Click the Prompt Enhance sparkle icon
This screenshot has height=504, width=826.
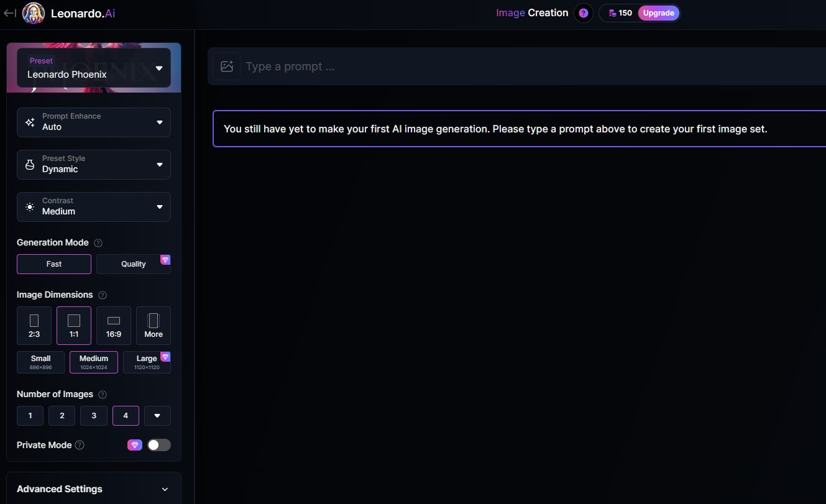(x=30, y=122)
